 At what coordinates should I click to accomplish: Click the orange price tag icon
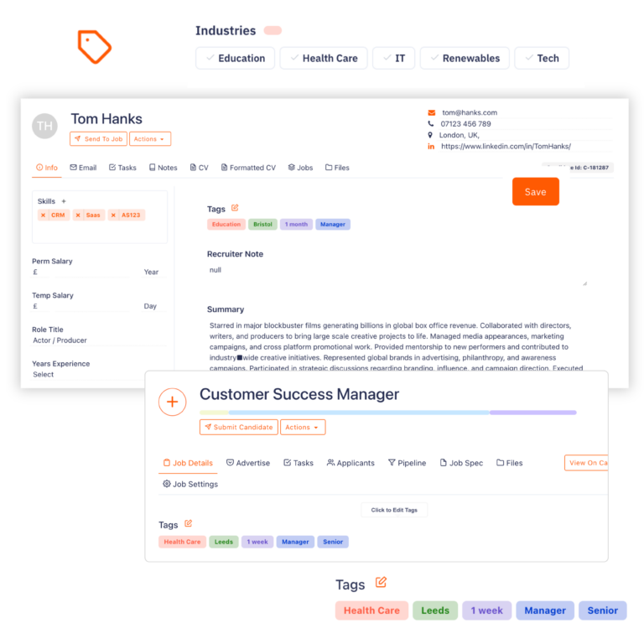pos(95,47)
